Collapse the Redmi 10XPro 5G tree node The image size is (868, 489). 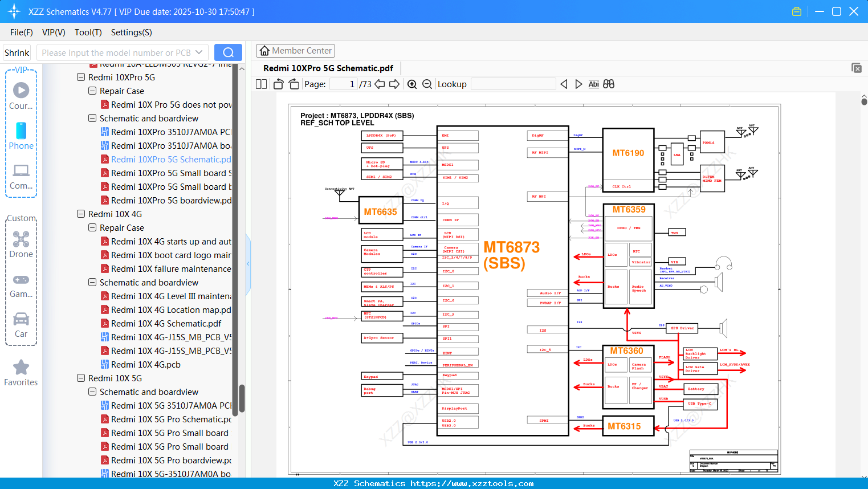(x=81, y=77)
